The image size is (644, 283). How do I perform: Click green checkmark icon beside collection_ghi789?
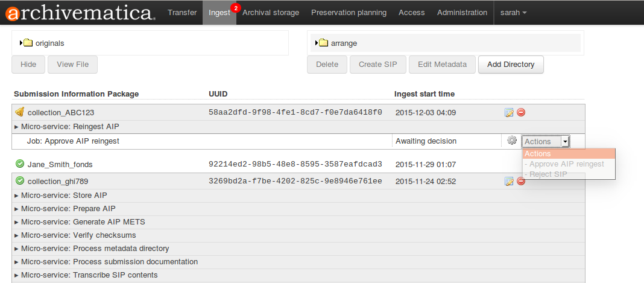(20, 181)
